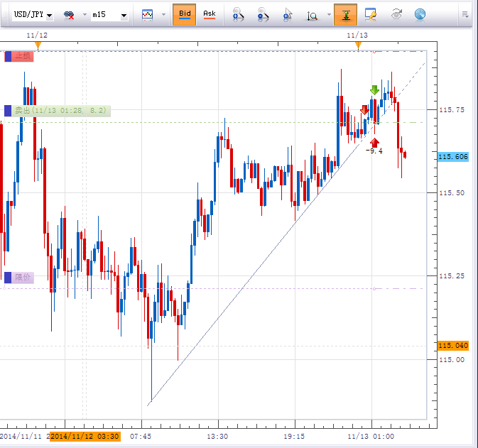Image resolution: width=478 pixels, height=448 pixels.
Task: Click the 115.00 price axis label
Action: (x=452, y=360)
